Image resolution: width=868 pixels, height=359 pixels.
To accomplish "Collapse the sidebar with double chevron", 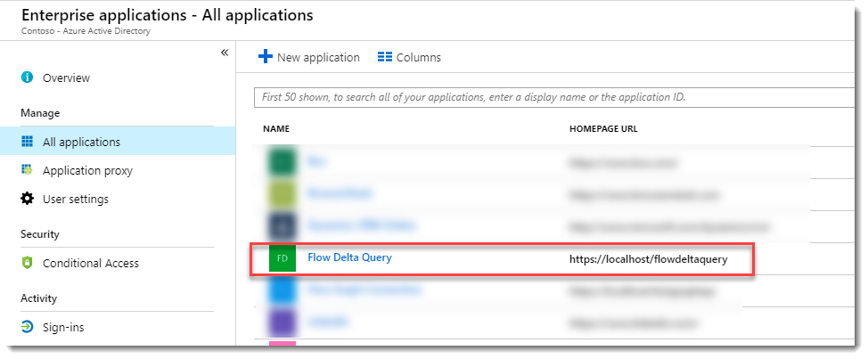I will tap(225, 53).
